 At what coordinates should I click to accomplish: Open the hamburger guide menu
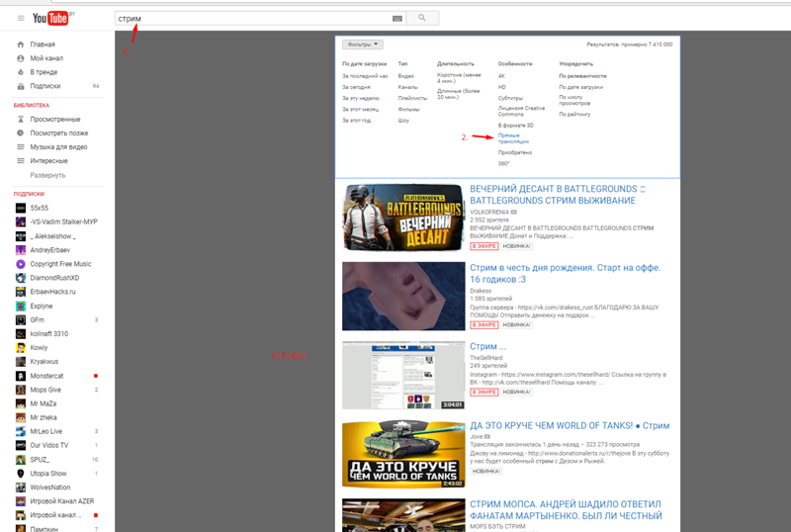click(21, 18)
